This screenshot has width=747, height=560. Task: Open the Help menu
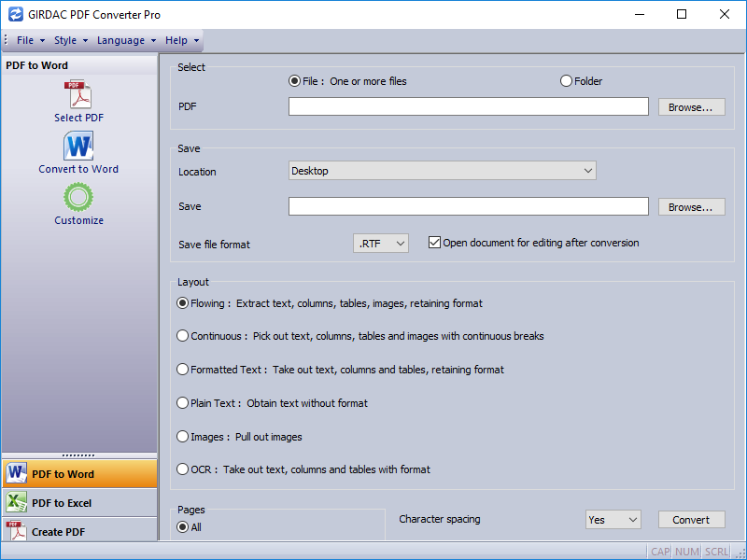pyautogui.click(x=182, y=40)
